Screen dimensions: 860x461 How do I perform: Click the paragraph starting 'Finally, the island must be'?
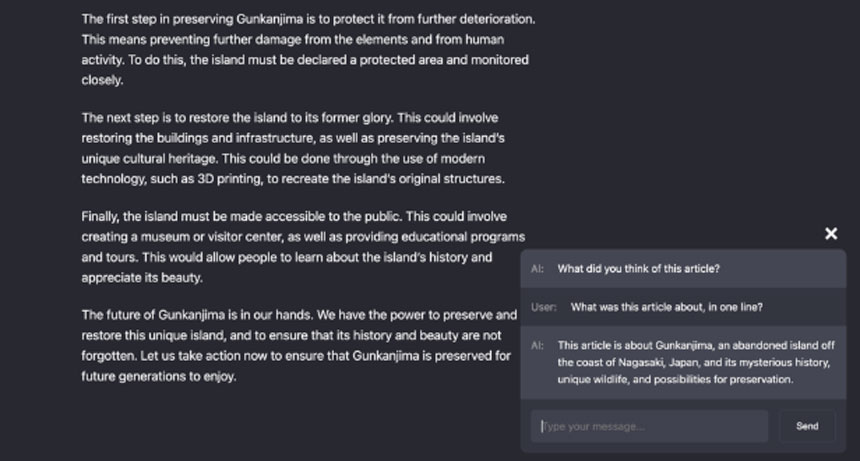pyautogui.click(x=300, y=246)
